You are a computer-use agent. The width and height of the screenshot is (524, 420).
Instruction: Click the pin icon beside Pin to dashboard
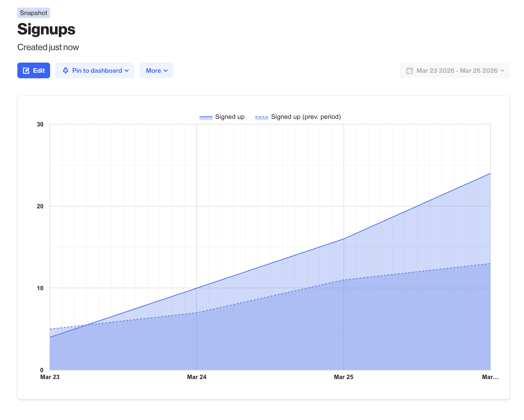click(x=65, y=71)
